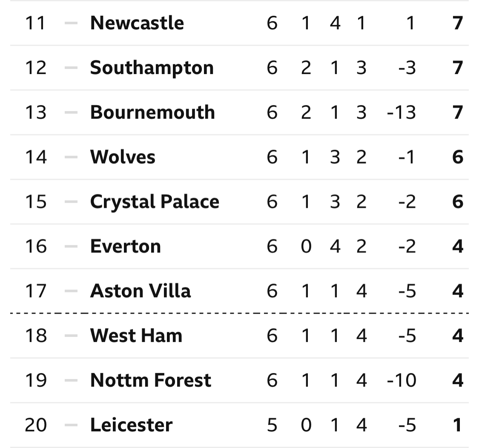
Task: Open the Bournemouth team link
Action: [x=152, y=112]
